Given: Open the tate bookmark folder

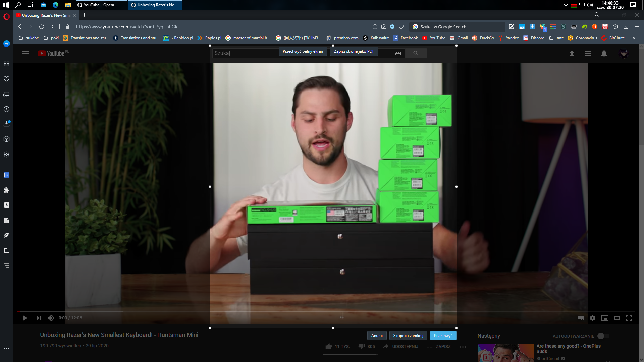Looking at the screenshot, I should [557, 38].
